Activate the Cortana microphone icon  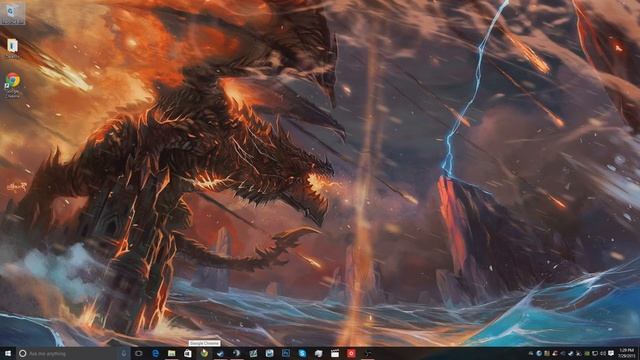tap(124, 353)
